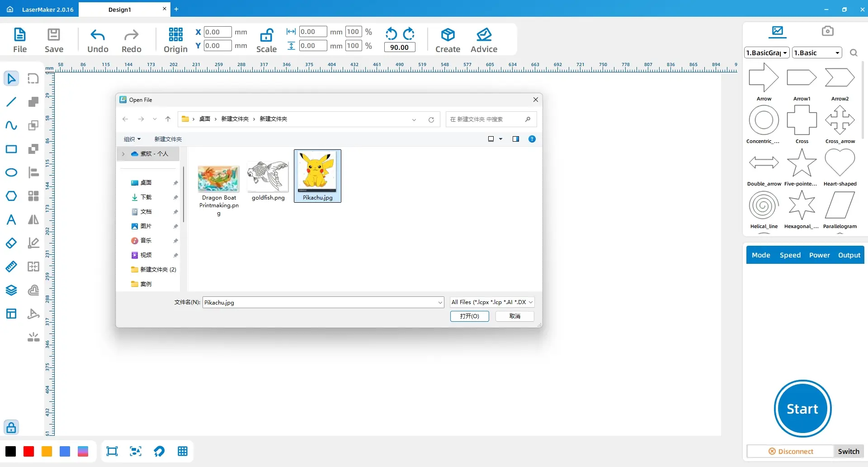Toggle the Scale lock icon

pos(267,35)
